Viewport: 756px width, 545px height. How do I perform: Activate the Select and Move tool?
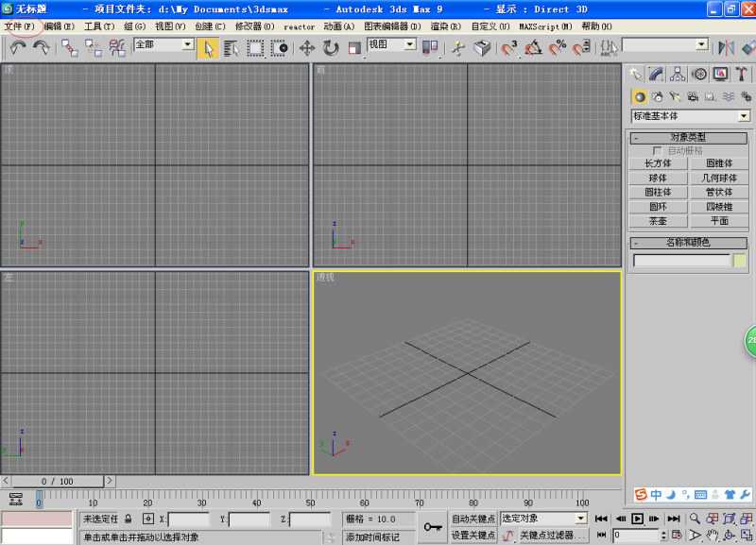point(307,47)
